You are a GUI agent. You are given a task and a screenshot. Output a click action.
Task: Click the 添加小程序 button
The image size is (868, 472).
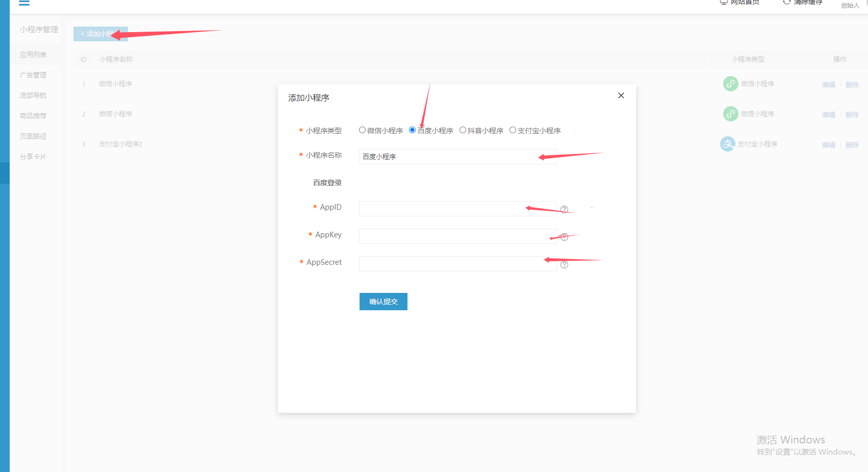[100, 34]
